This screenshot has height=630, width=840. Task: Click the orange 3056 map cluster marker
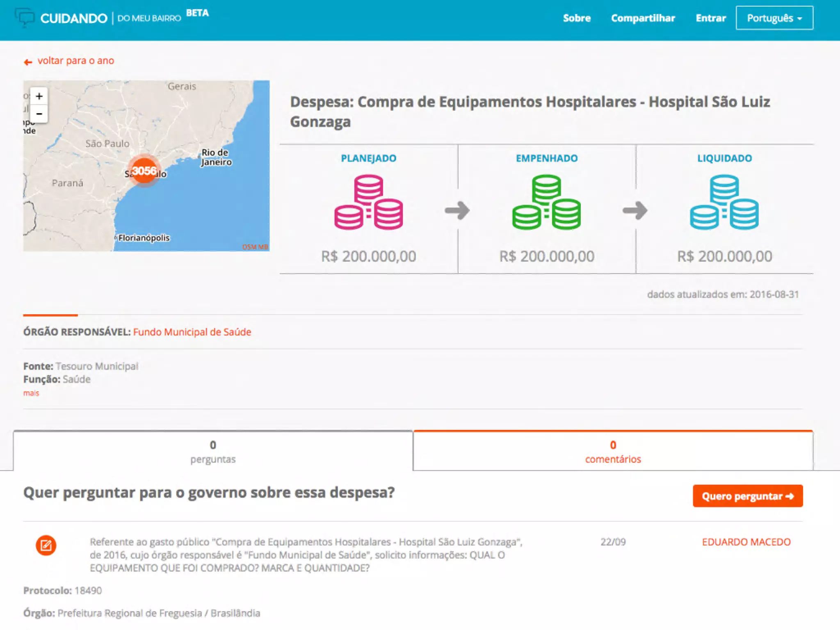144,171
